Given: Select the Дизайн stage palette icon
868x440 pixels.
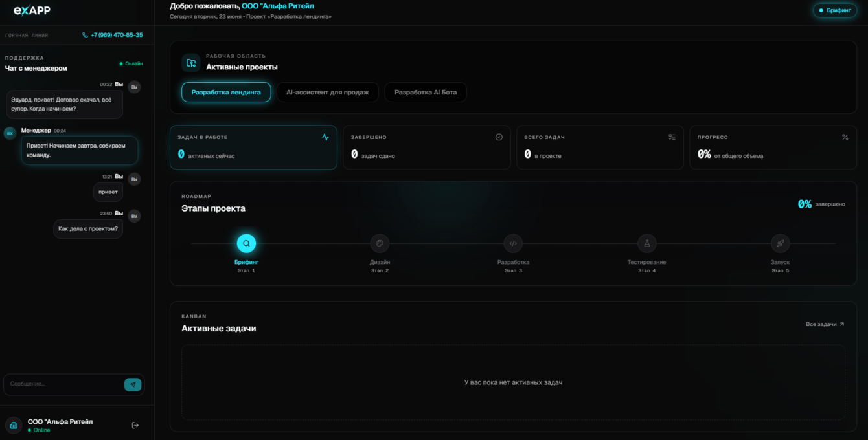Looking at the screenshot, I should (x=380, y=243).
